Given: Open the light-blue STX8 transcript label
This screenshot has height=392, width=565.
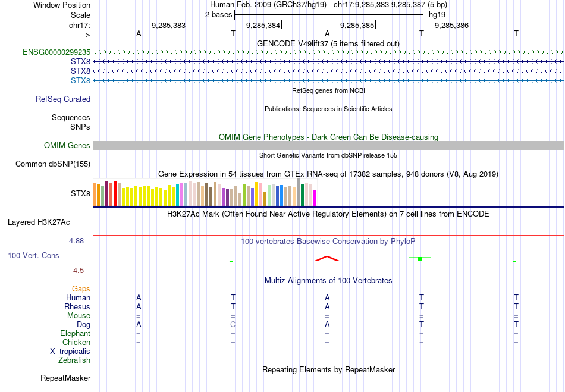Looking at the screenshot, I should point(80,80).
